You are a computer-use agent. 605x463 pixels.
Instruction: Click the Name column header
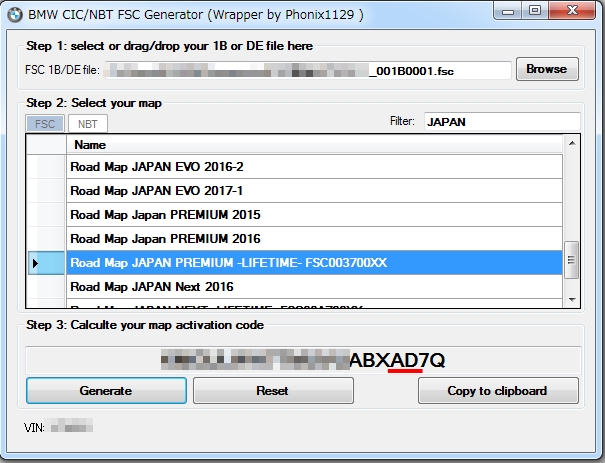pyautogui.click(x=314, y=145)
